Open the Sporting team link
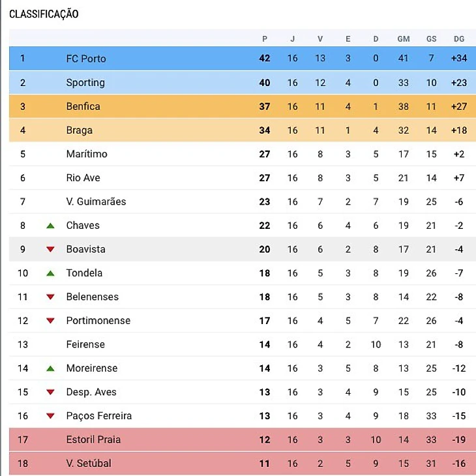The width and height of the screenshot is (476, 476). 85,83
